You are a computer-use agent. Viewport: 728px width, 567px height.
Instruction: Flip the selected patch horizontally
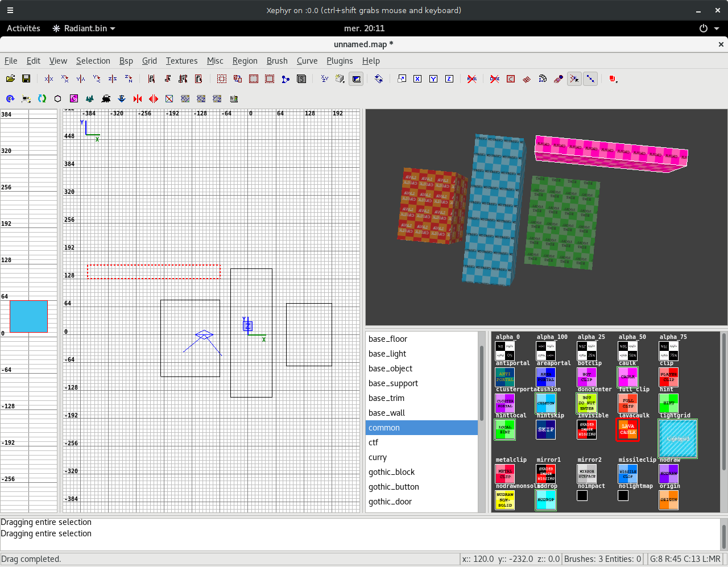138,98
